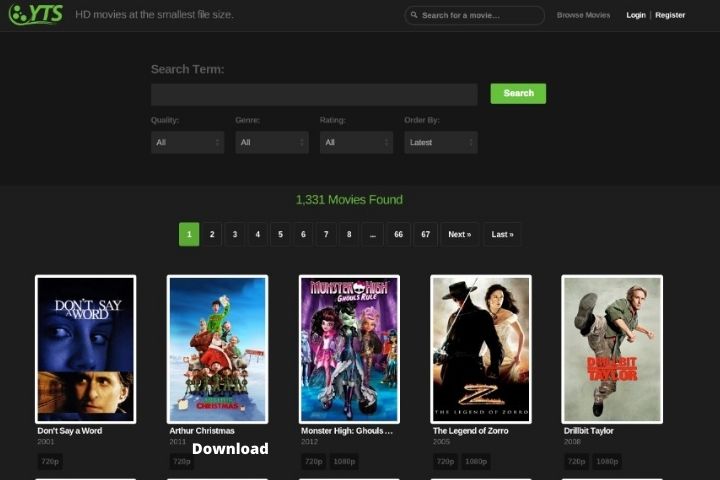Focus the Search Term input box
720x480 pixels.
(x=314, y=94)
